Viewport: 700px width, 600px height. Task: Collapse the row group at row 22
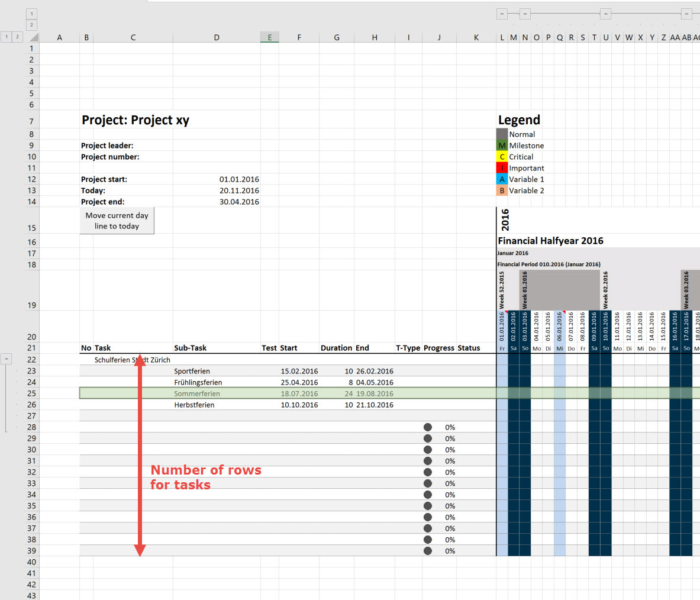pos(7,359)
